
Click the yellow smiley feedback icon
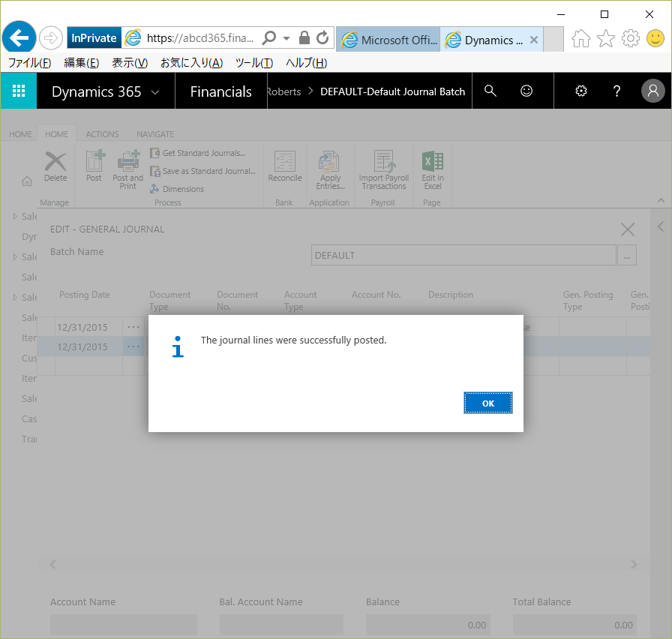coord(655,38)
